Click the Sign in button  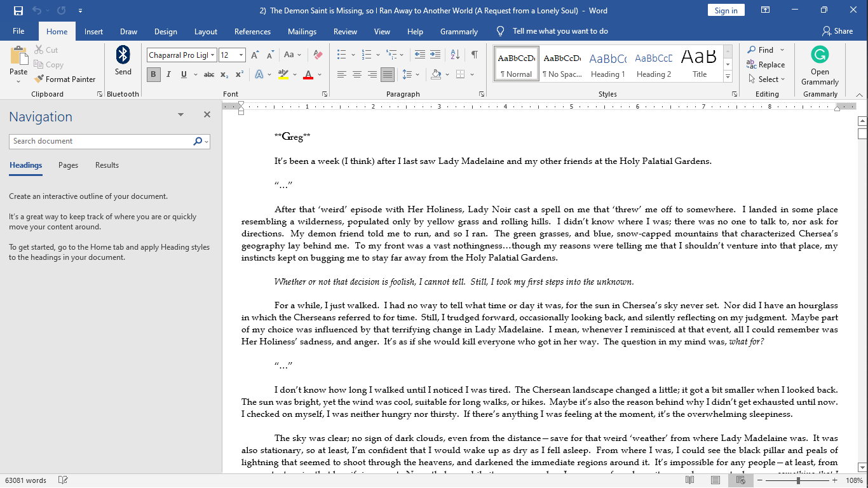click(x=726, y=11)
